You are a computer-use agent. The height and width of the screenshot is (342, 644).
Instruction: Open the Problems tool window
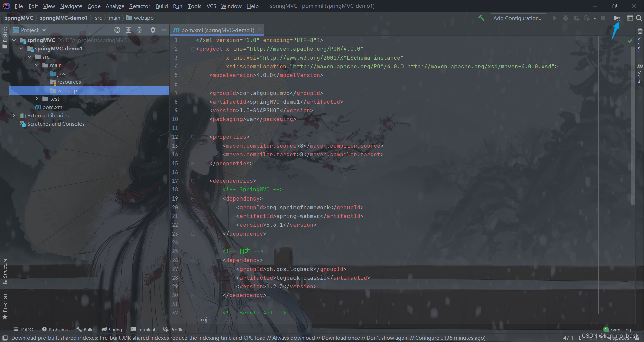coord(55,330)
